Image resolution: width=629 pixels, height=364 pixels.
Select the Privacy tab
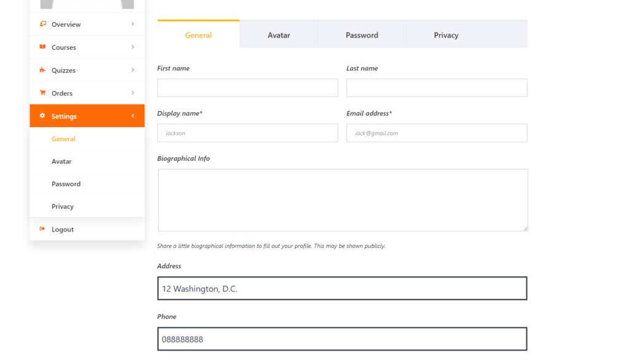[446, 35]
